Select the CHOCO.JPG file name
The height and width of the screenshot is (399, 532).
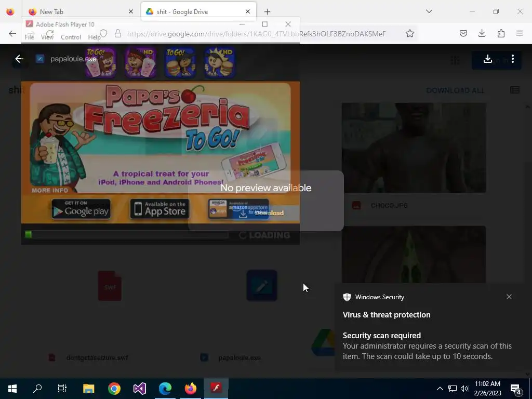389,206
